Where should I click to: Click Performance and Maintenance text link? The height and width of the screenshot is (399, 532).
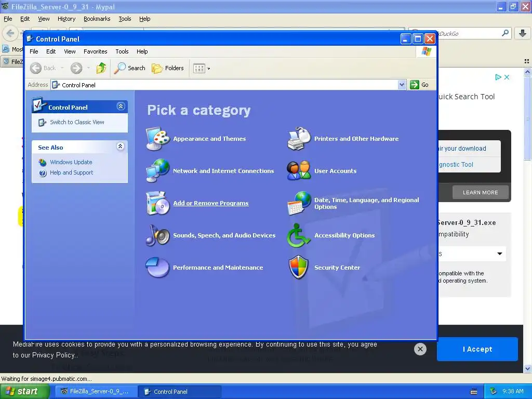coord(218,268)
